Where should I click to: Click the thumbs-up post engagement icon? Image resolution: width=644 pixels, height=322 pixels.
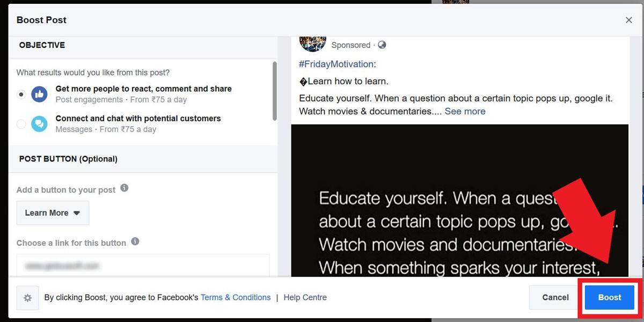[39, 94]
